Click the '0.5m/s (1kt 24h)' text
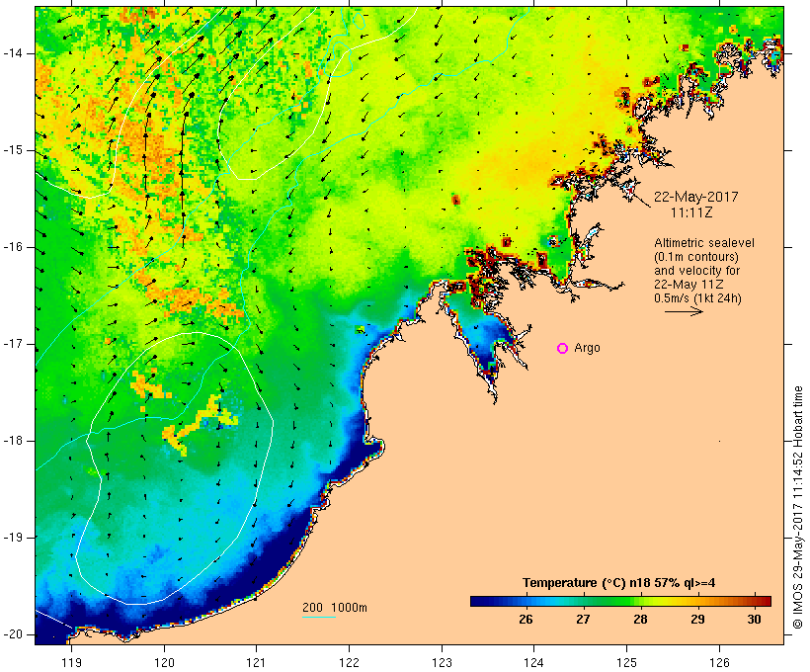This screenshot has height=672, width=810. (x=697, y=298)
